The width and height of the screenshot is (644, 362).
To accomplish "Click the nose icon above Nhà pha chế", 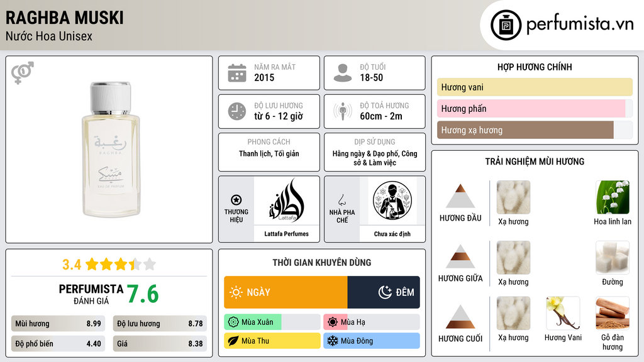I will 341,200.
